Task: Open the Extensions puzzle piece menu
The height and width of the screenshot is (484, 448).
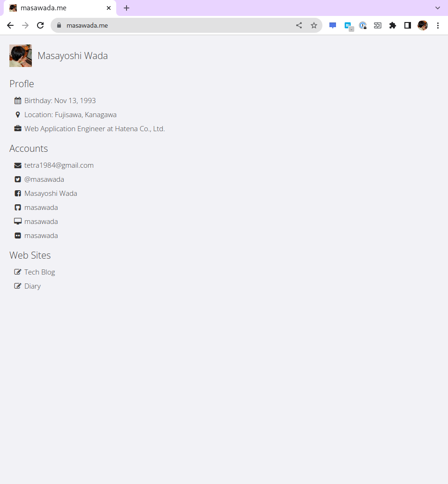Action: point(392,25)
